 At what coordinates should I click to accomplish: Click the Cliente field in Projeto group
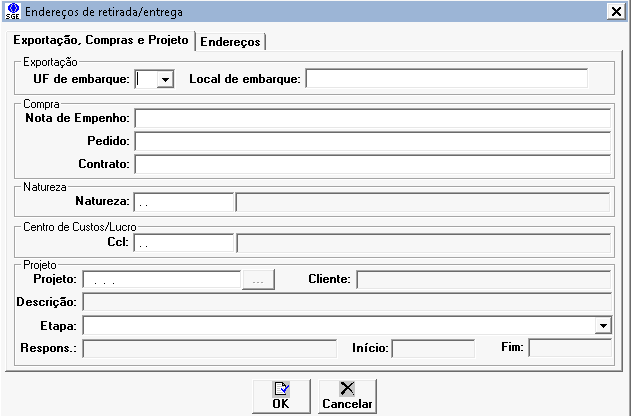(484, 279)
